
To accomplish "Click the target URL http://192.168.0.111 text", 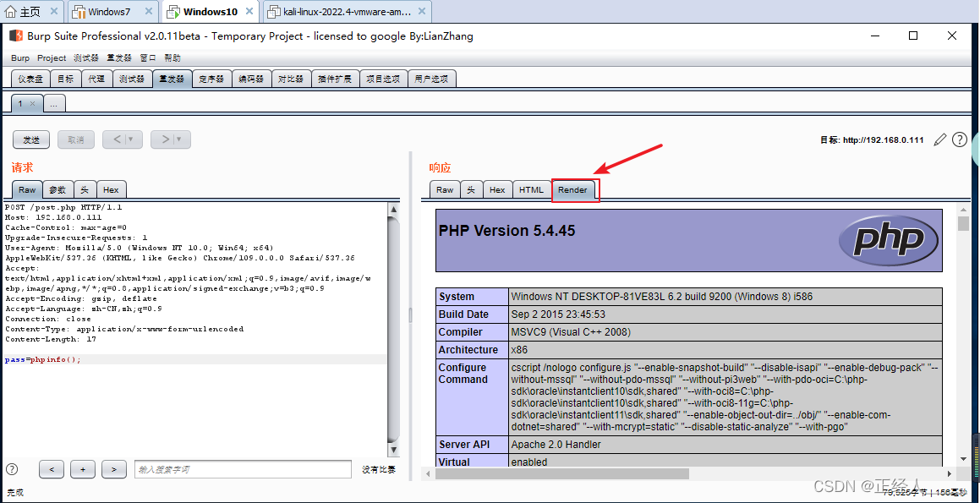I will pos(883,140).
